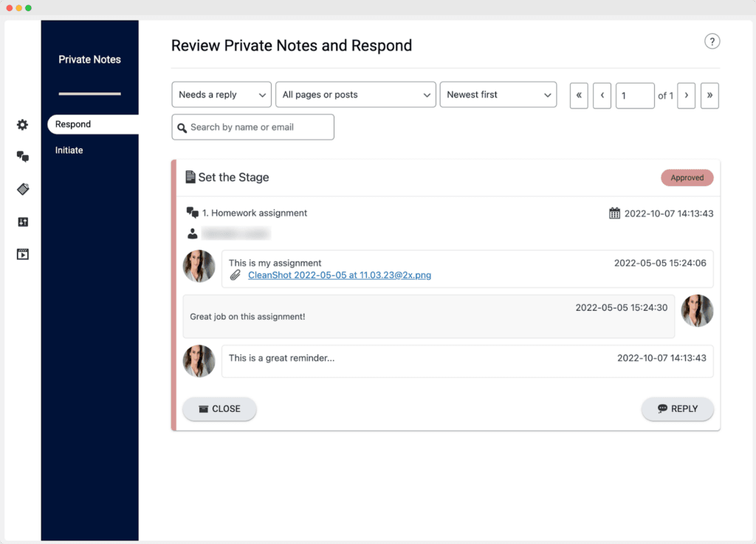Click the paperclip attachment icon
The image size is (756, 544).
click(x=236, y=275)
